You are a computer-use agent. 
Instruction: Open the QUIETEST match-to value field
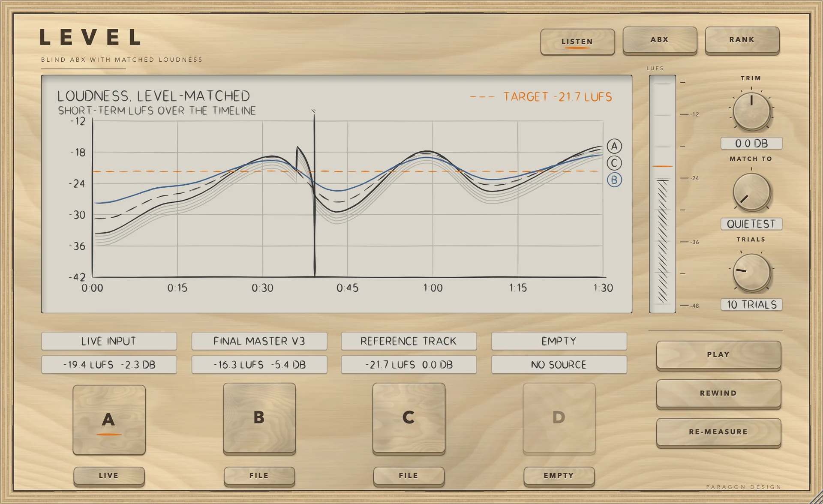[751, 224]
